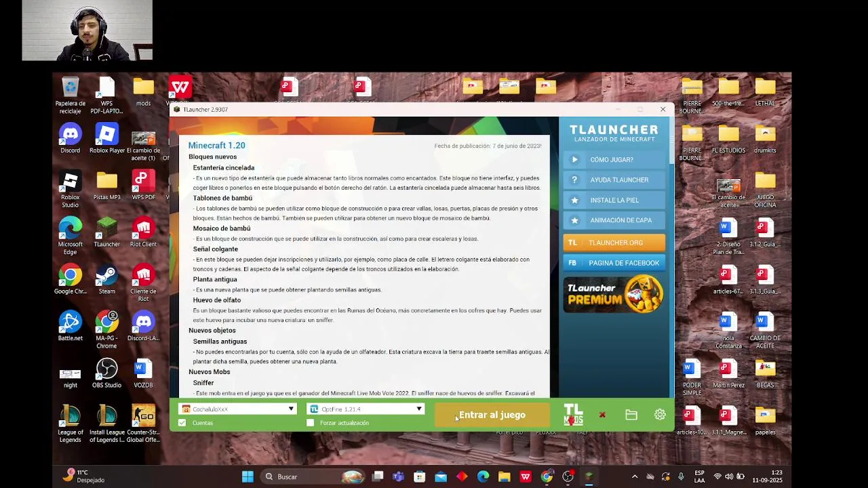Select OBS Studio desktop icon
The image size is (868, 488).
click(106, 373)
